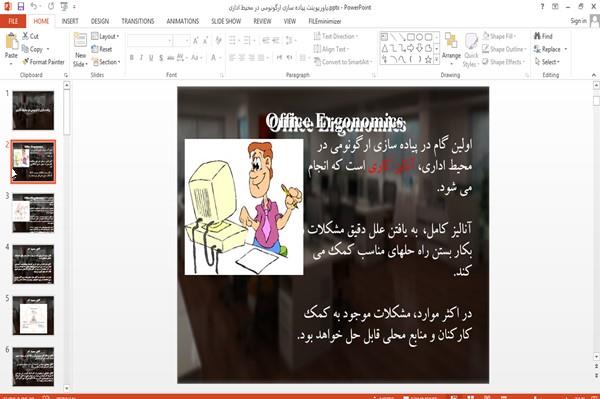This screenshot has height=399, width=600.
Task: Click the Redo icon in title bar
Action: (51, 7)
